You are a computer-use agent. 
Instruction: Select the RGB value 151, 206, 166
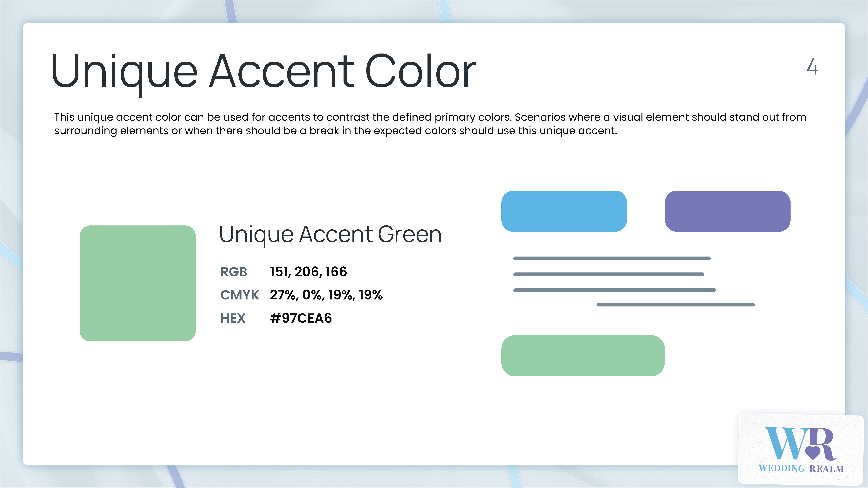click(x=308, y=272)
